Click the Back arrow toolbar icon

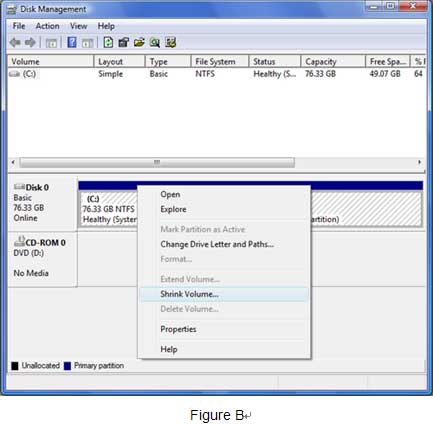[x=15, y=42]
